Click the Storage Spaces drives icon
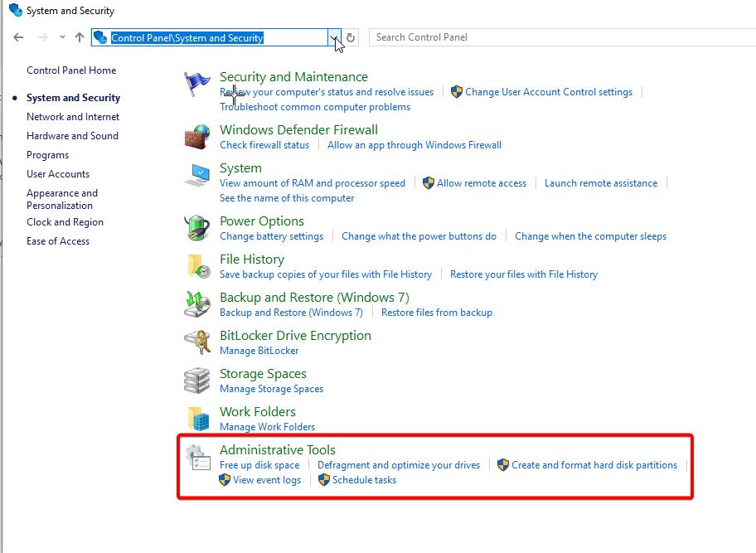This screenshot has height=553, width=756. click(196, 380)
